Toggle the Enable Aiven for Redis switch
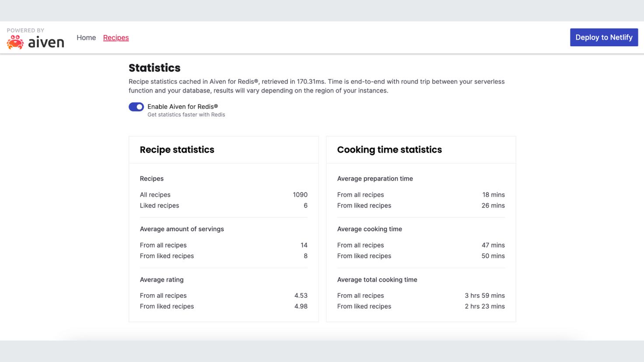 pyautogui.click(x=136, y=107)
